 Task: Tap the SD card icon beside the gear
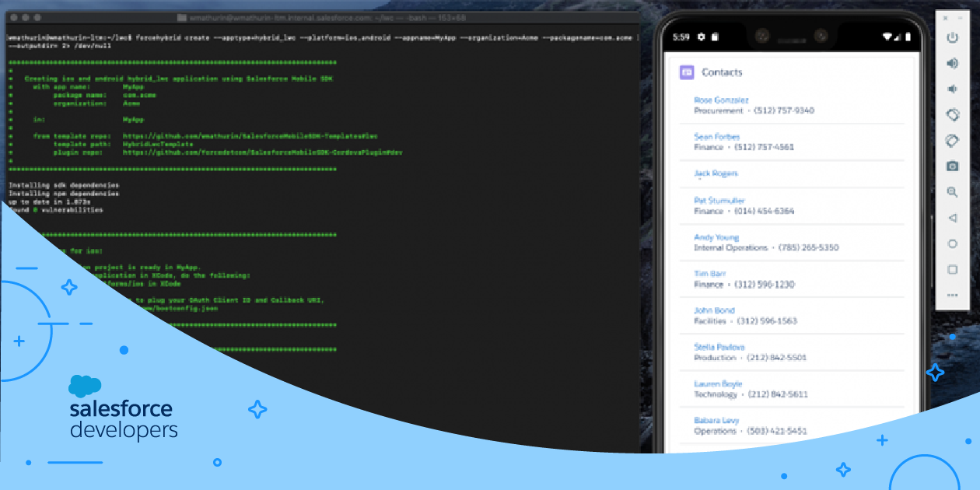(715, 37)
